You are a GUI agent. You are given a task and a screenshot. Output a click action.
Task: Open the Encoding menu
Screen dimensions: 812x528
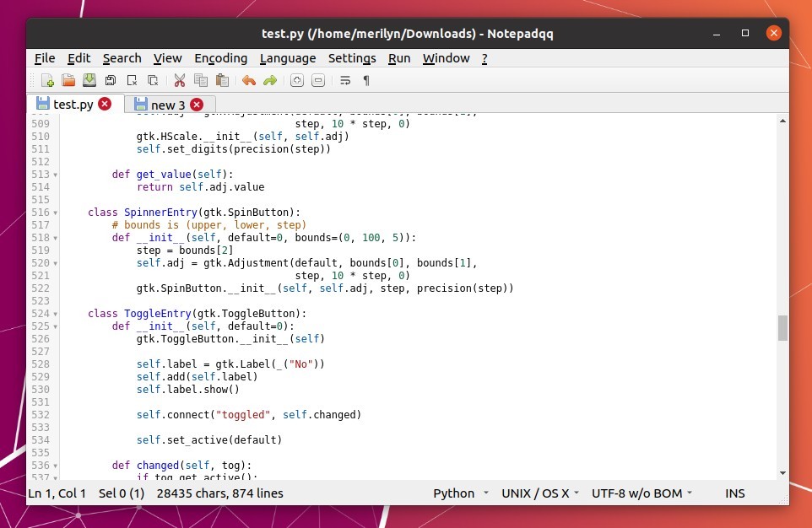coord(220,58)
